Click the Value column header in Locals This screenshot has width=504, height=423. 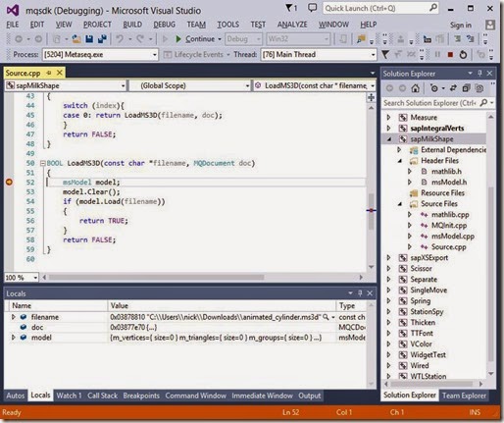click(222, 305)
